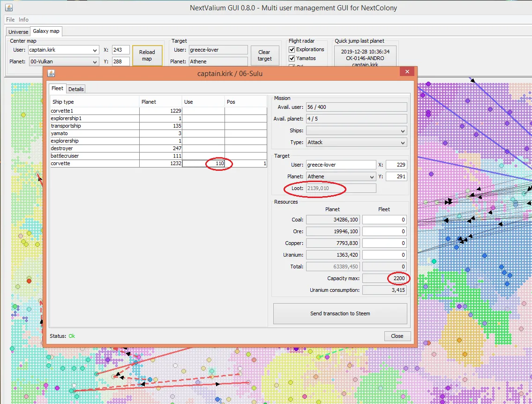The image size is (532, 404).
Task: Click the Java icon in main window title bar
Action: (x=9, y=7)
